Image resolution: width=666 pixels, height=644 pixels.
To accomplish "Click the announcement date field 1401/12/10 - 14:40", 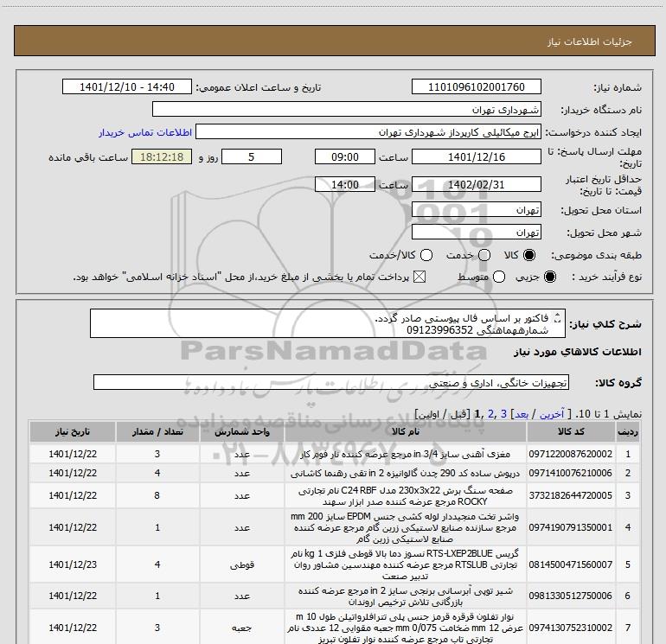I will tap(127, 86).
